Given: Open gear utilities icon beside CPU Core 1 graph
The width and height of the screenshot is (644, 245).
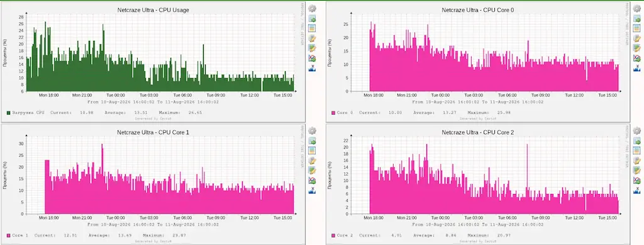Looking at the screenshot, I should (312, 131).
